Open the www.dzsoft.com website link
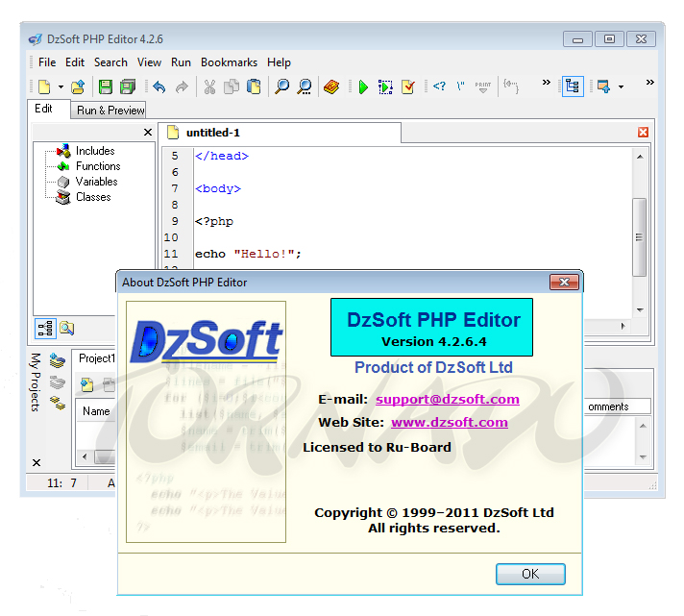Screen dimensions: 684x616 click(x=449, y=422)
